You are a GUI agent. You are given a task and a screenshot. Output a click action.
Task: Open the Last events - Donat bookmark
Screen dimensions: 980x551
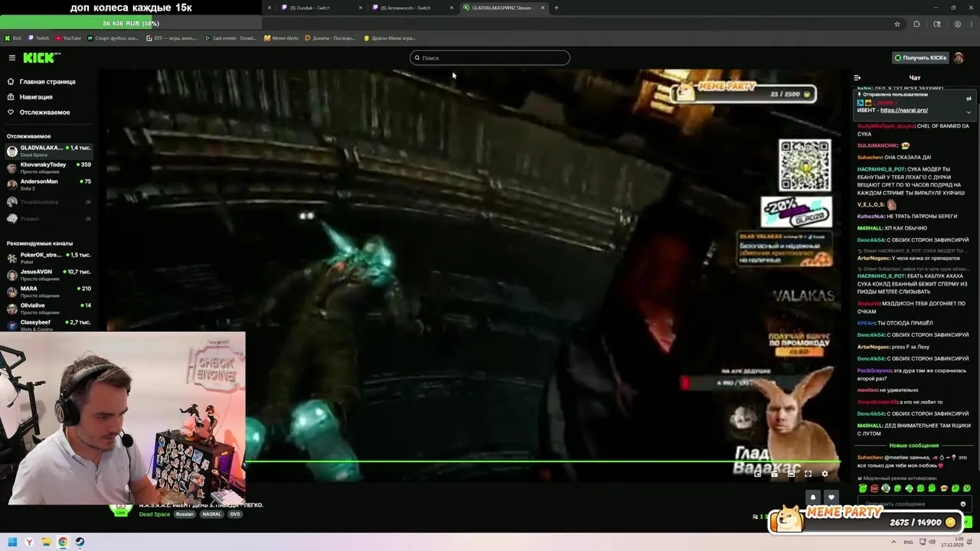[230, 37]
